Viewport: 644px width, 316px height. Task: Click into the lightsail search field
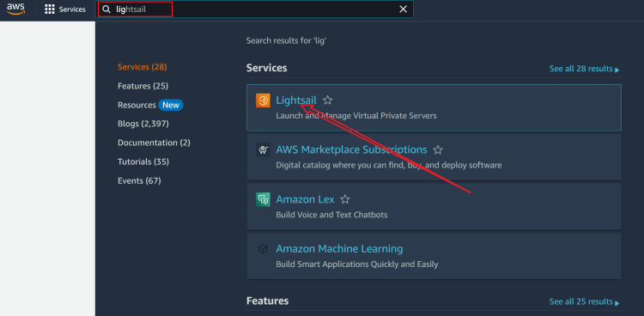(255, 9)
